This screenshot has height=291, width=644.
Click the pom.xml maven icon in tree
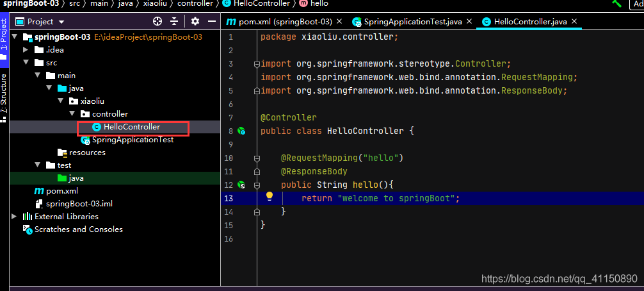[x=39, y=191]
